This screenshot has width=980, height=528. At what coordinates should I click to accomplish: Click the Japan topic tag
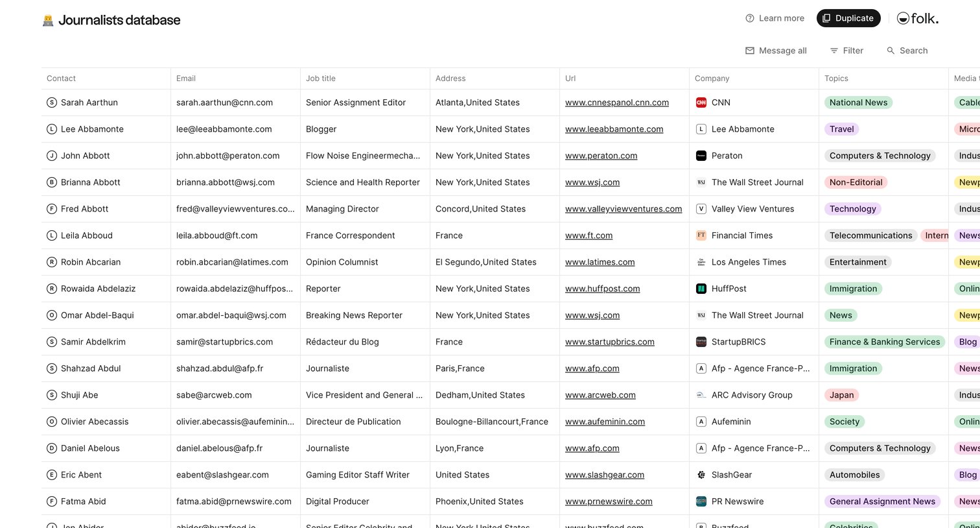click(841, 395)
